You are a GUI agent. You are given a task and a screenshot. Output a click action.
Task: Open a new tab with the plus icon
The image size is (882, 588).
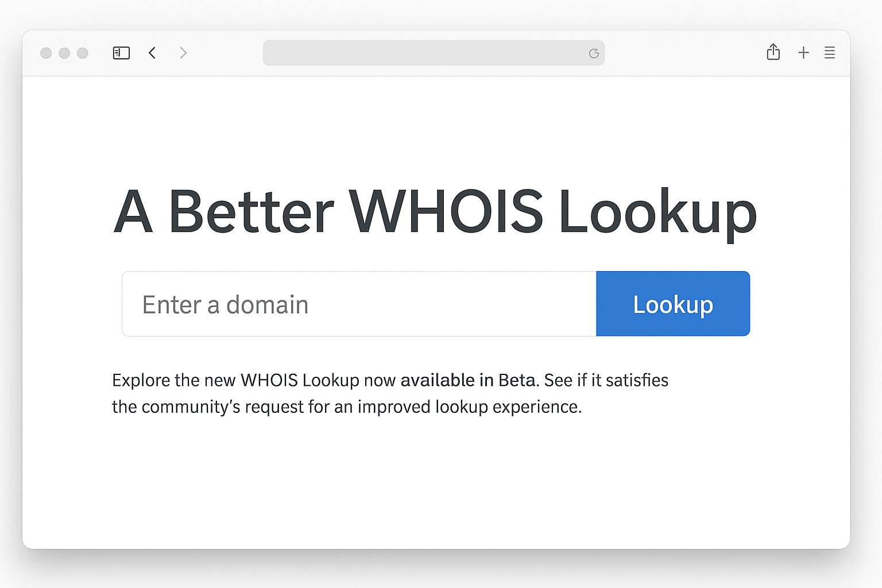point(803,52)
